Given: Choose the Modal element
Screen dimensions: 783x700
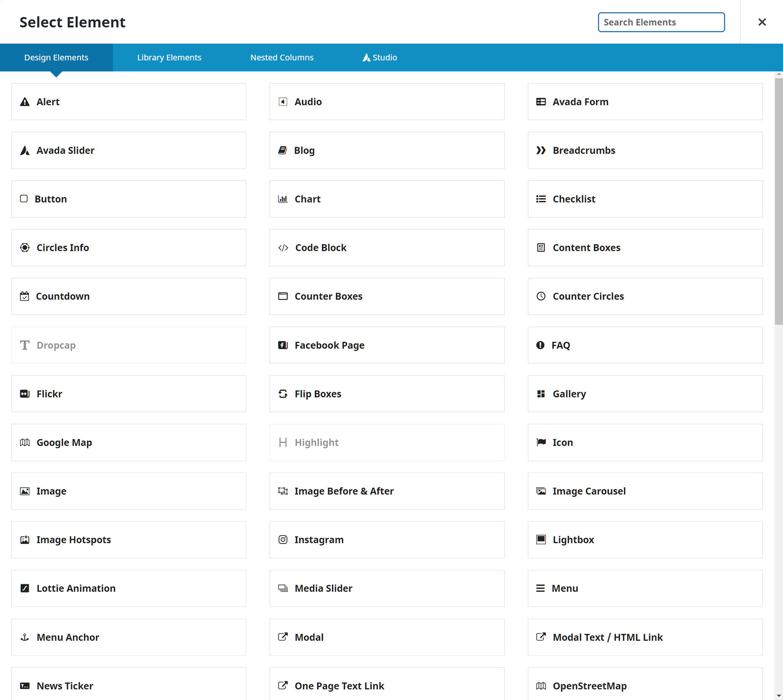Looking at the screenshot, I should [387, 637].
